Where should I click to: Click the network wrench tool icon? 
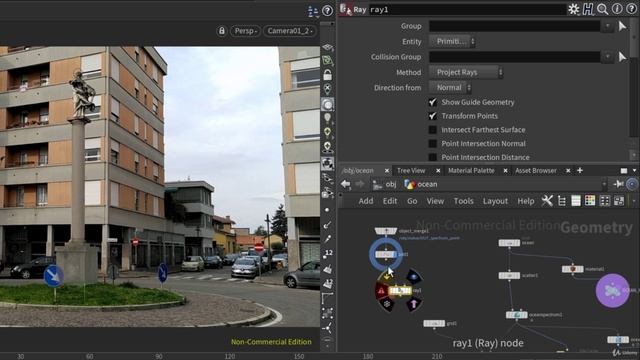pyautogui.click(x=547, y=201)
